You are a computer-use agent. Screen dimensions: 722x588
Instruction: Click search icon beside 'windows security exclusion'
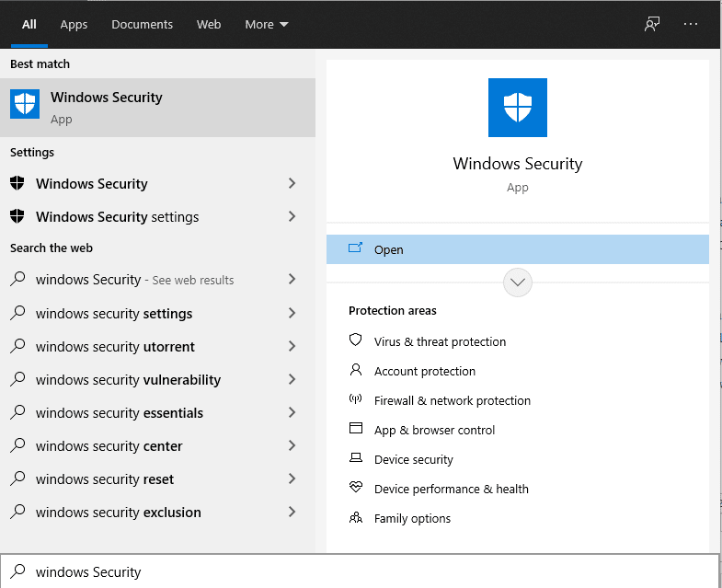[x=17, y=512]
